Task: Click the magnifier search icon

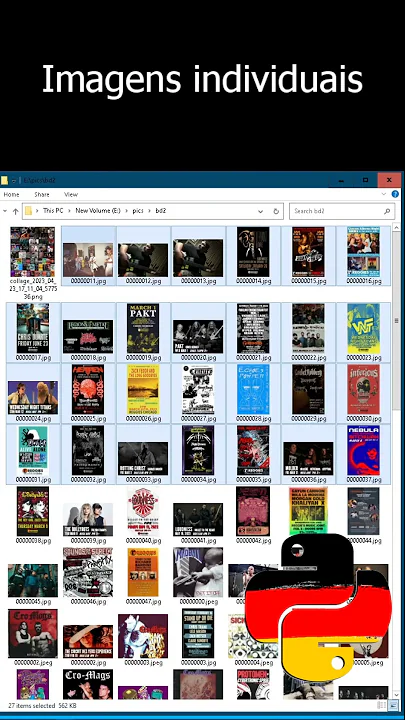Action: click(x=388, y=211)
